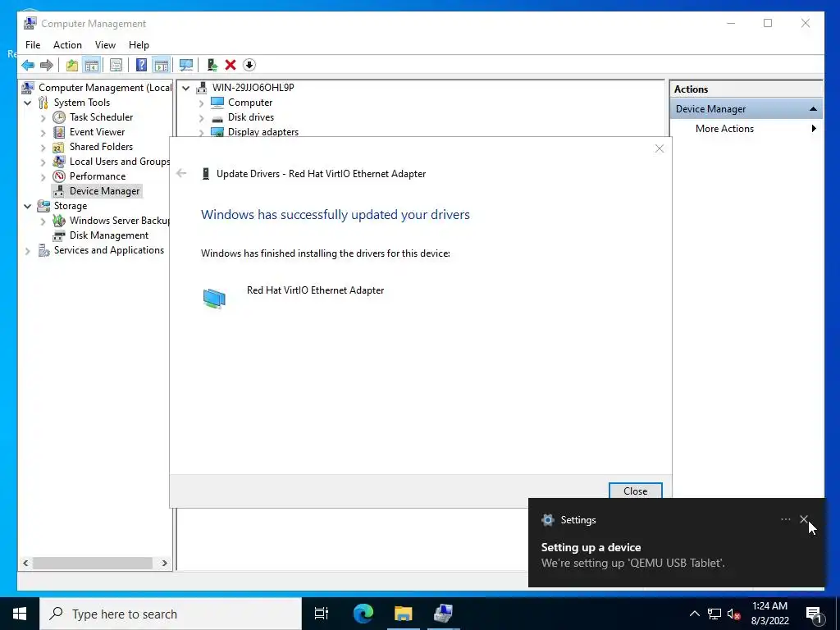The height and width of the screenshot is (630, 840).
Task: Expand the Task Scheduler node
Action: [43, 117]
